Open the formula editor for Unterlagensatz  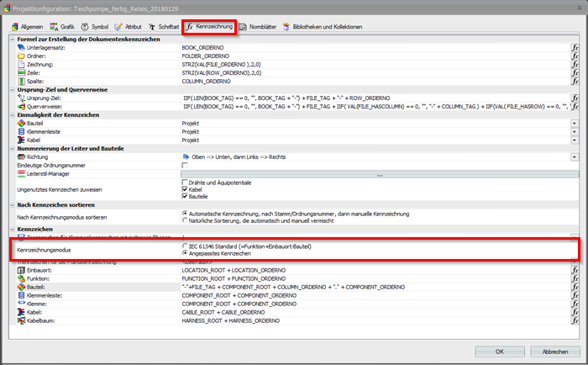[575, 48]
